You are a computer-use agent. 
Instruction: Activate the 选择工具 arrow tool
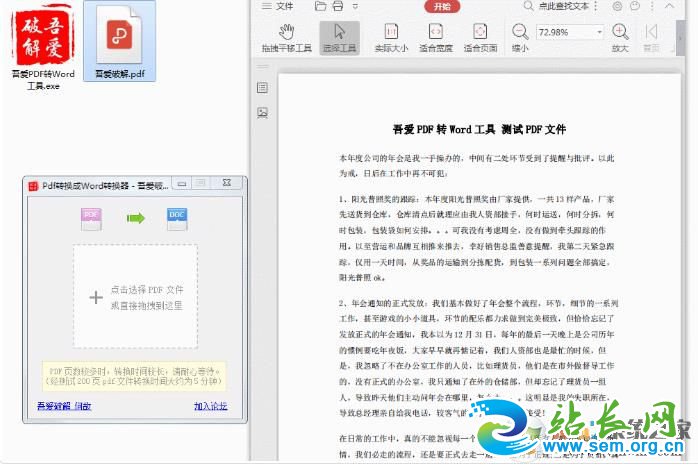(x=340, y=36)
